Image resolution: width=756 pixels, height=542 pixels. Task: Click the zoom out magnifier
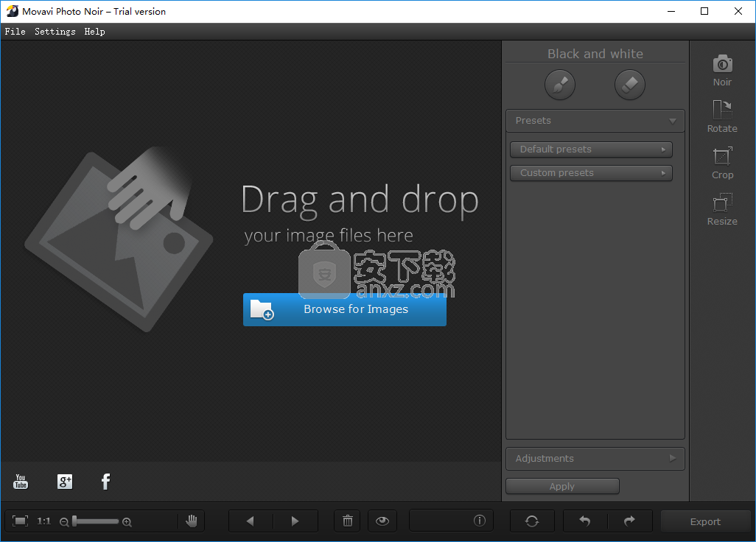tap(63, 522)
